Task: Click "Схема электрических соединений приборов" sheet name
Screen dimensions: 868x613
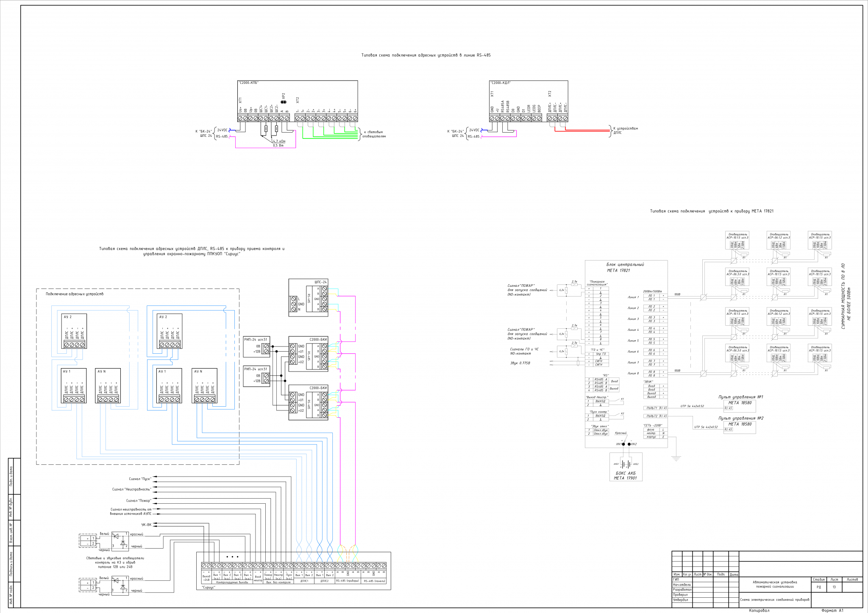Action: pos(775,600)
